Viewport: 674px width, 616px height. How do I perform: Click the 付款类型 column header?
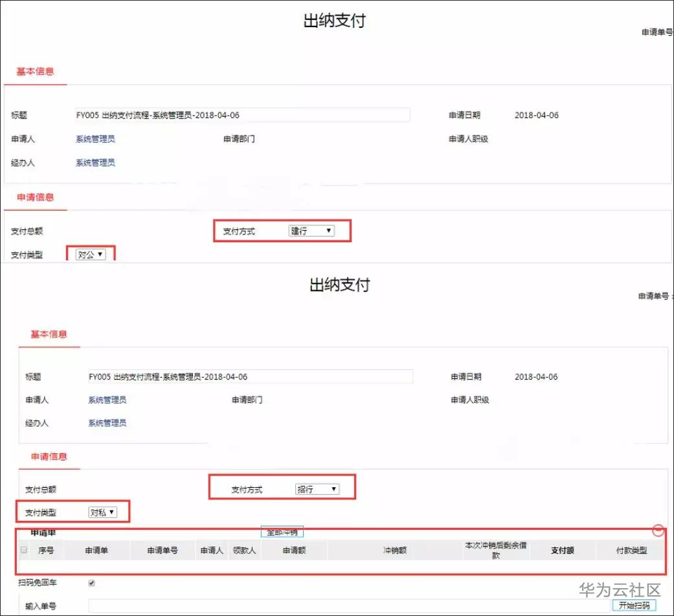pos(631,550)
